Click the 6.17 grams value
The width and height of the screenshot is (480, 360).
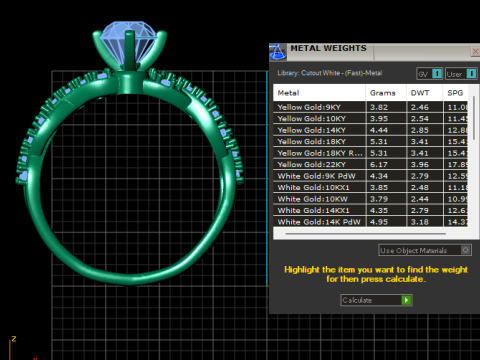pyautogui.click(x=379, y=165)
